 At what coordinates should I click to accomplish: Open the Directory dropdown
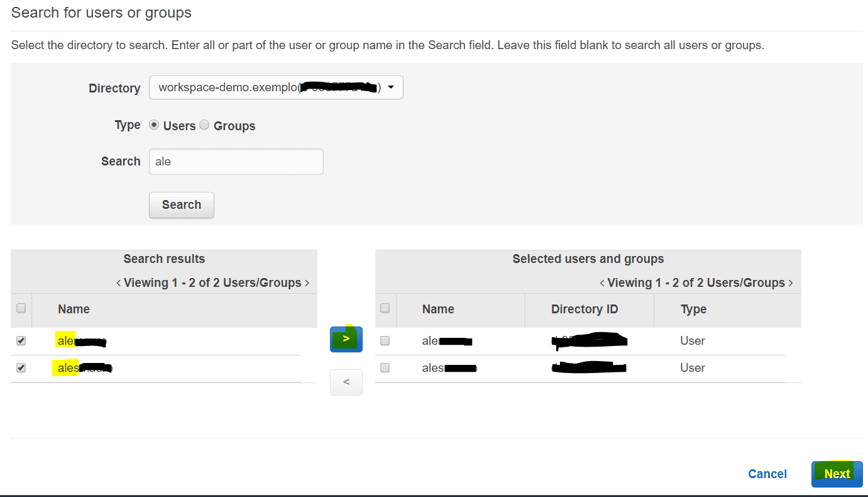(x=276, y=88)
